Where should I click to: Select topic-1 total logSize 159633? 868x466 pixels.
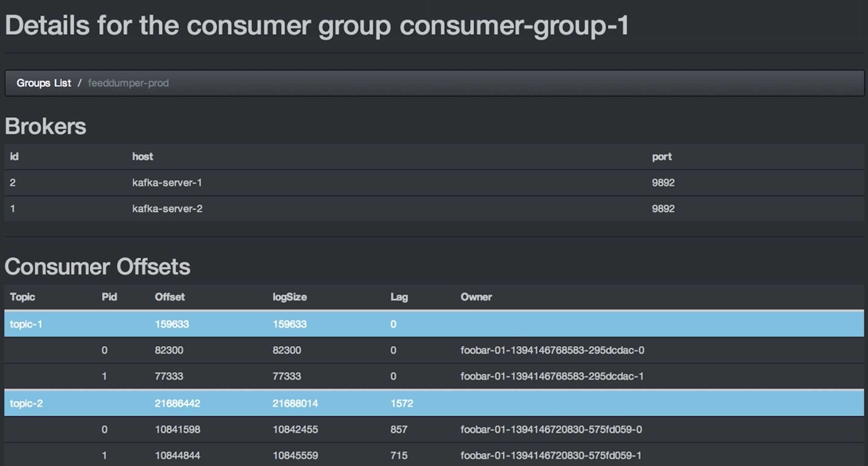click(x=289, y=324)
